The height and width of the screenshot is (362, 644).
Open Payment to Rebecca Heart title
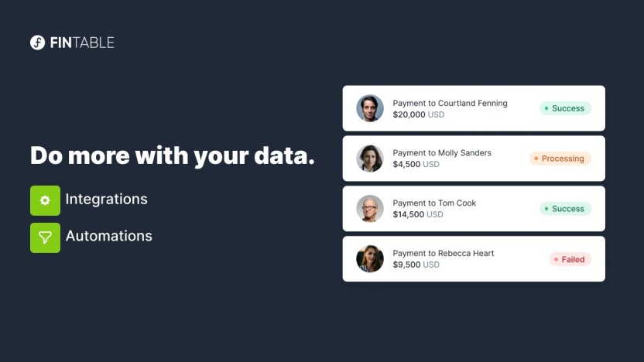(x=444, y=253)
